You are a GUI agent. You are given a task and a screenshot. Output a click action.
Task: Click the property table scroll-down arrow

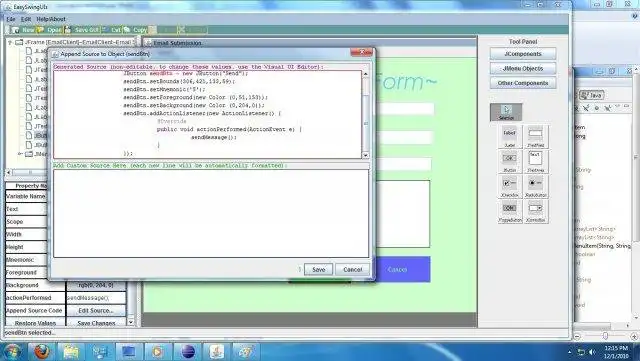tap(131, 322)
